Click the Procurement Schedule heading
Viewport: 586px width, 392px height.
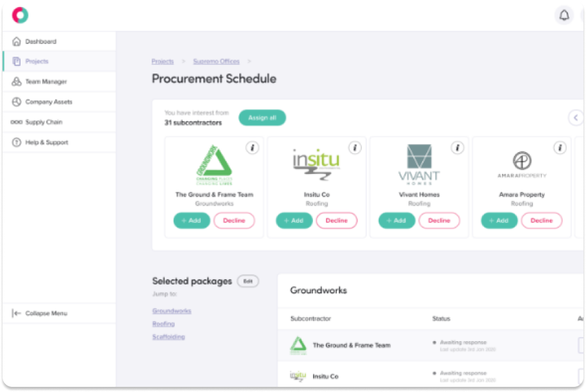click(x=214, y=79)
